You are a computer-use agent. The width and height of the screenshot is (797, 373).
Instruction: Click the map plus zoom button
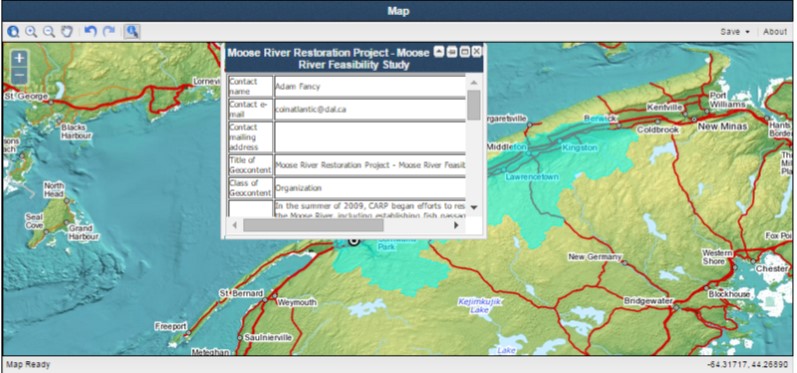point(19,58)
